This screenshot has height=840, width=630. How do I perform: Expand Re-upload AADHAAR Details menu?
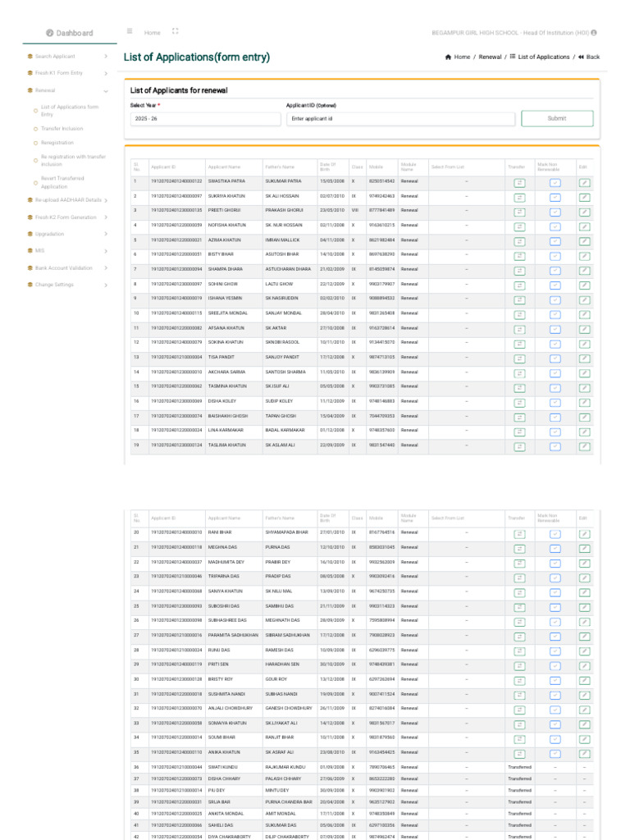coord(67,200)
